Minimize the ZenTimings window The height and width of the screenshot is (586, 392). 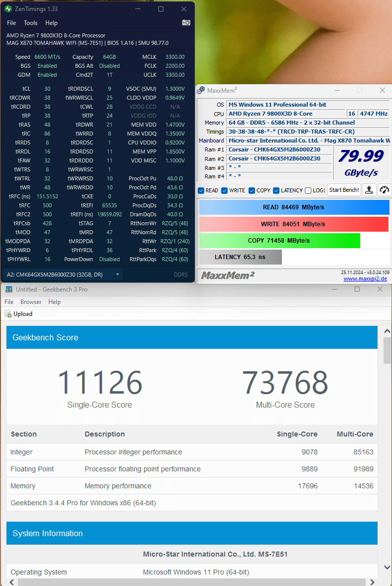point(138,8)
